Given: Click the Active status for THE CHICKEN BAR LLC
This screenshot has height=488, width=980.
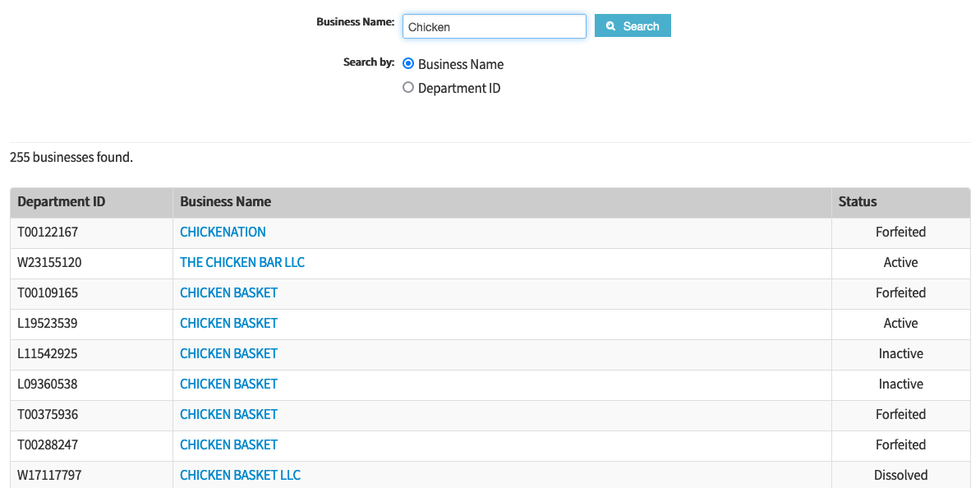Looking at the screenshot, I should pos(900,262).
